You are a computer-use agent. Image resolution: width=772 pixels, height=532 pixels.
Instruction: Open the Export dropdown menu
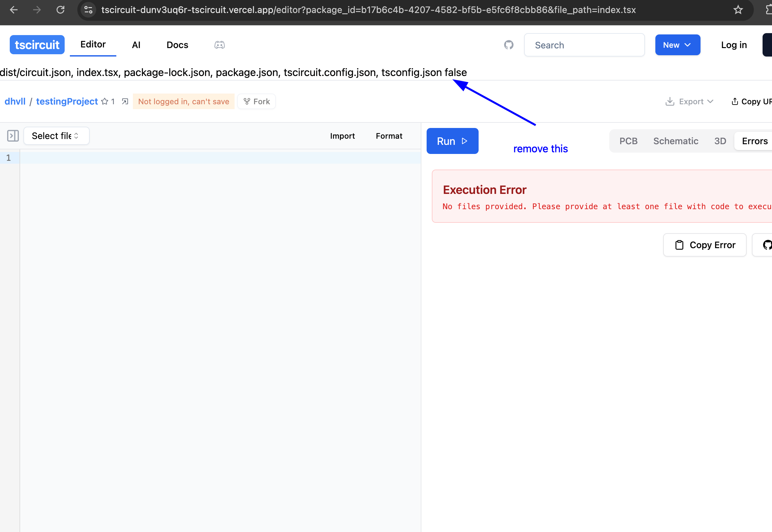coord(689,101)
